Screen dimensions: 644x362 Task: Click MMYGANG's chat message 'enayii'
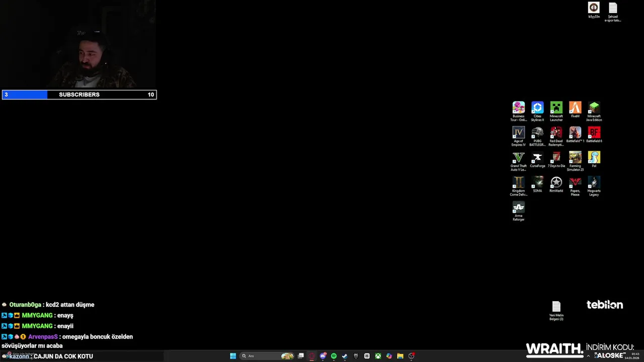click(65, 326)
